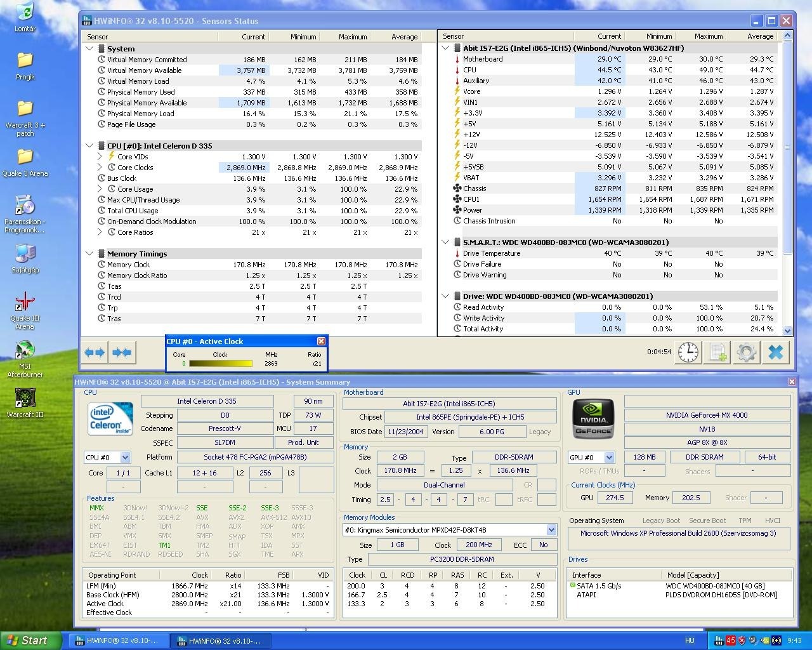Start logging sensors to file
812x650 pixels.
click(x=717, y=352)
